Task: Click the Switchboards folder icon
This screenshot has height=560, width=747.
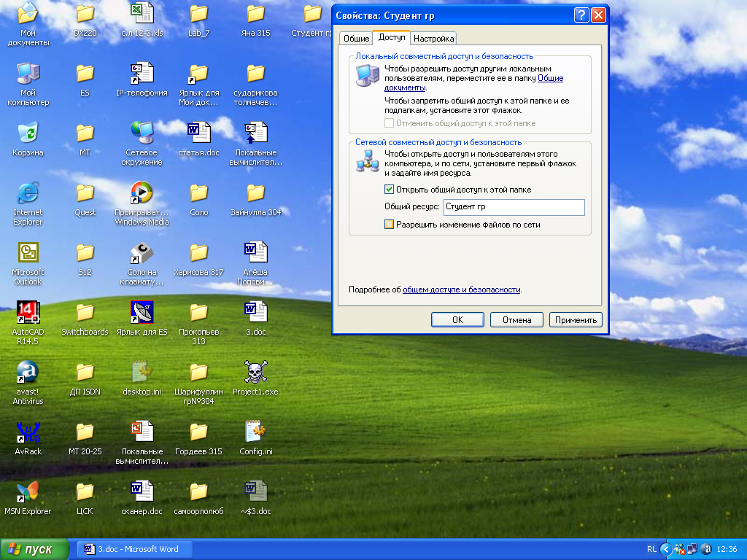Action: coord(85,312)
